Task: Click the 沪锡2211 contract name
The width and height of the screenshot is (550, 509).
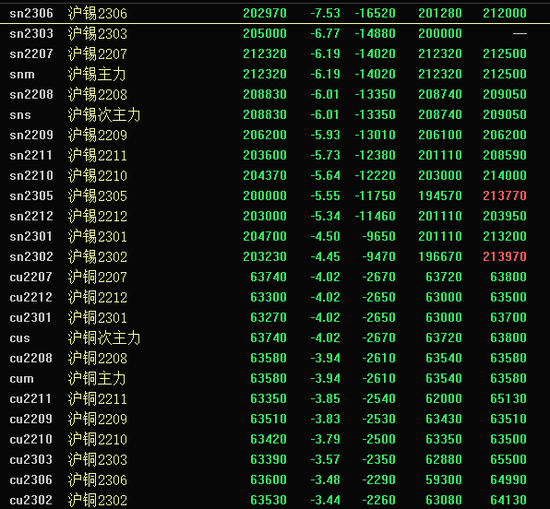Action: click(98, 155)
